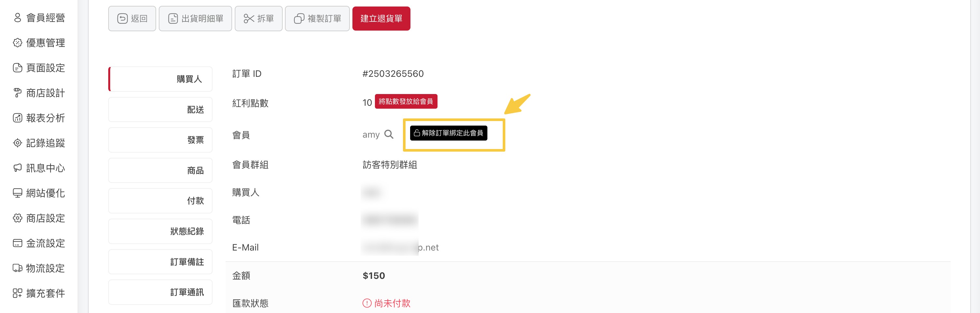
Task: Open 物流設定 truck item
Action: (x=39, y=268)
